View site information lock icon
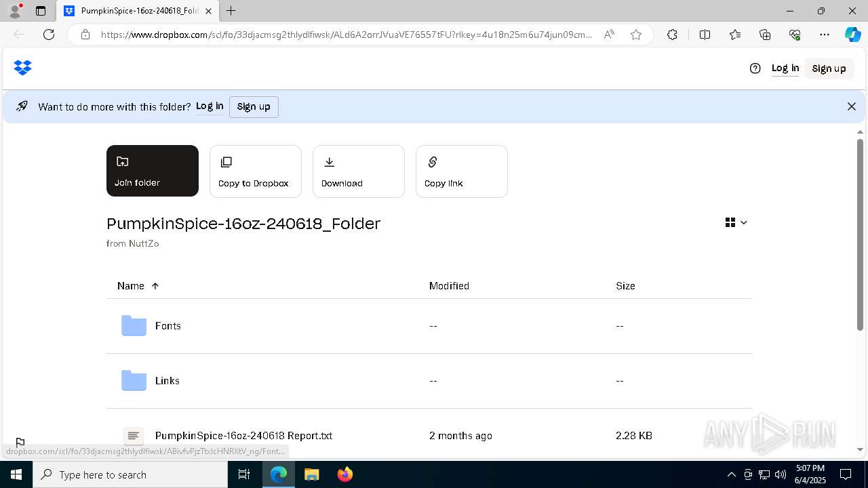Viewport: 868px width, 488px height. 85,35
